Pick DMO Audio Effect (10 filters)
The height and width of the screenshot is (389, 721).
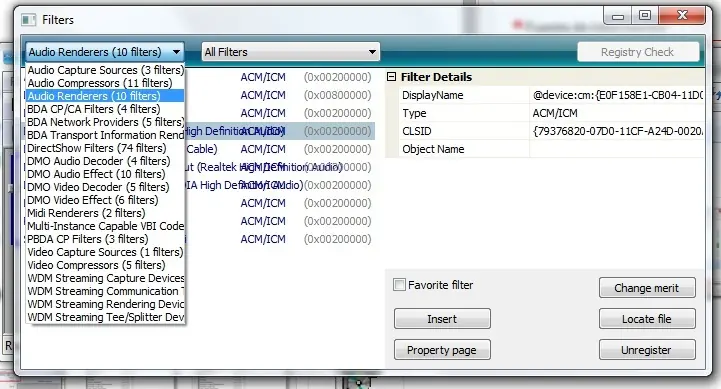pyautogui.click(x=105, y=174)
